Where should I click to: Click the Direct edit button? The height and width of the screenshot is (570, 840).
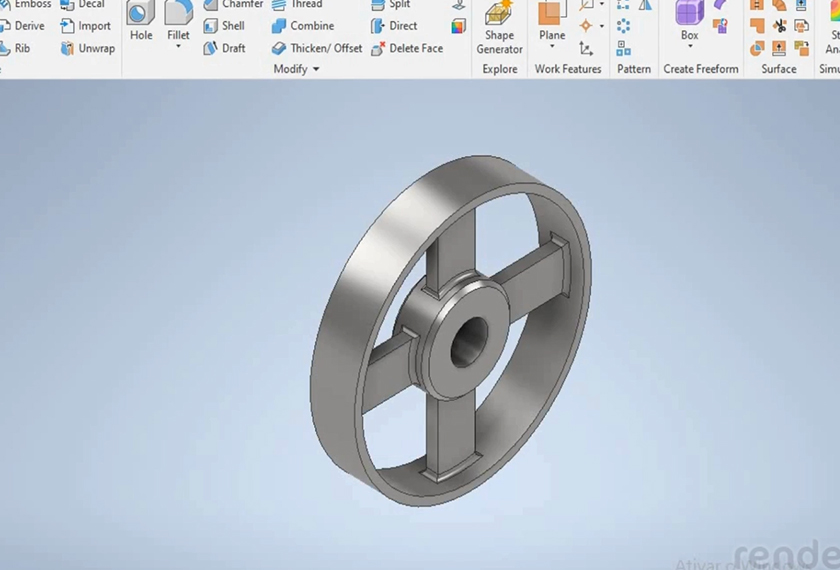(x=395, y=26)
